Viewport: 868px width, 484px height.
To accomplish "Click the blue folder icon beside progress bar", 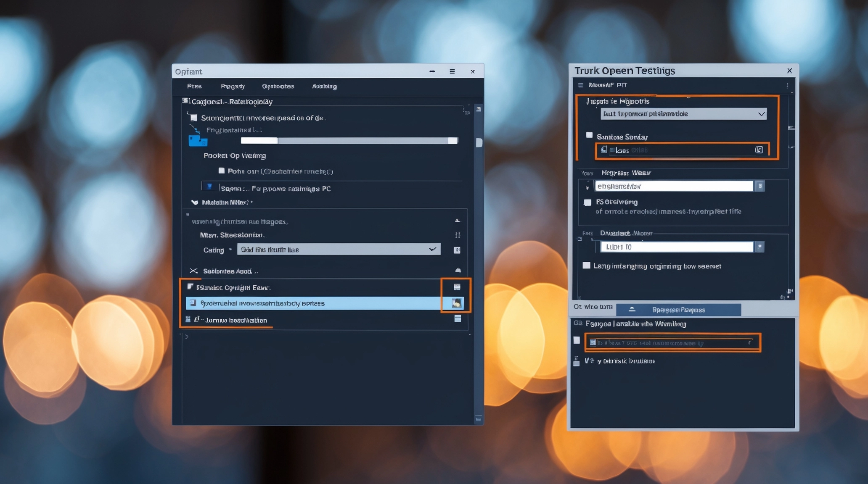I will point(198,140).
